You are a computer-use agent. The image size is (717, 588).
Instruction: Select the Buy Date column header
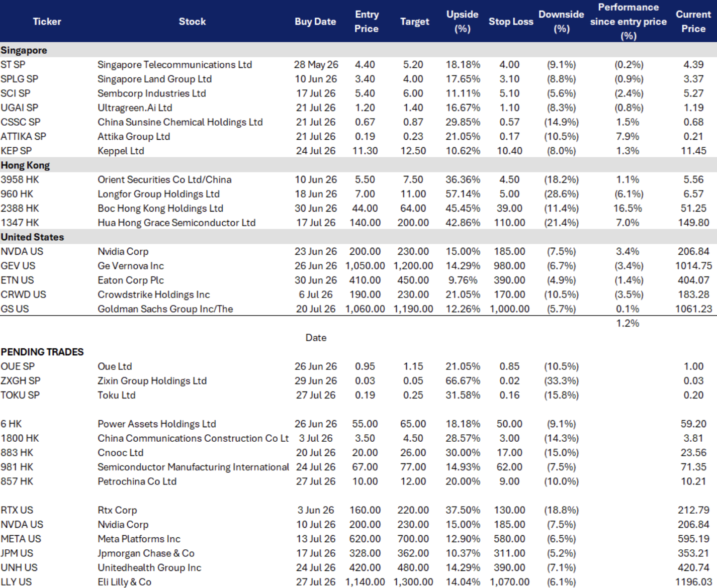[315, 22]
